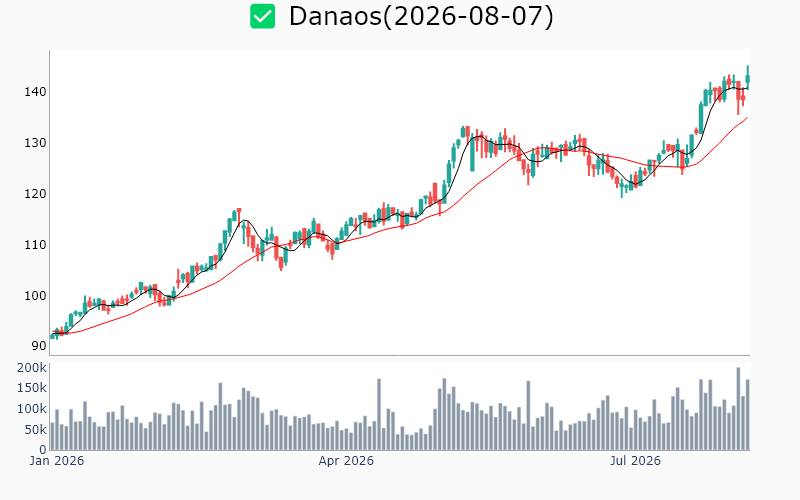Click the green checkmark icon beside Danaos
The image size is (800, 500).
(x=262, y=16)
